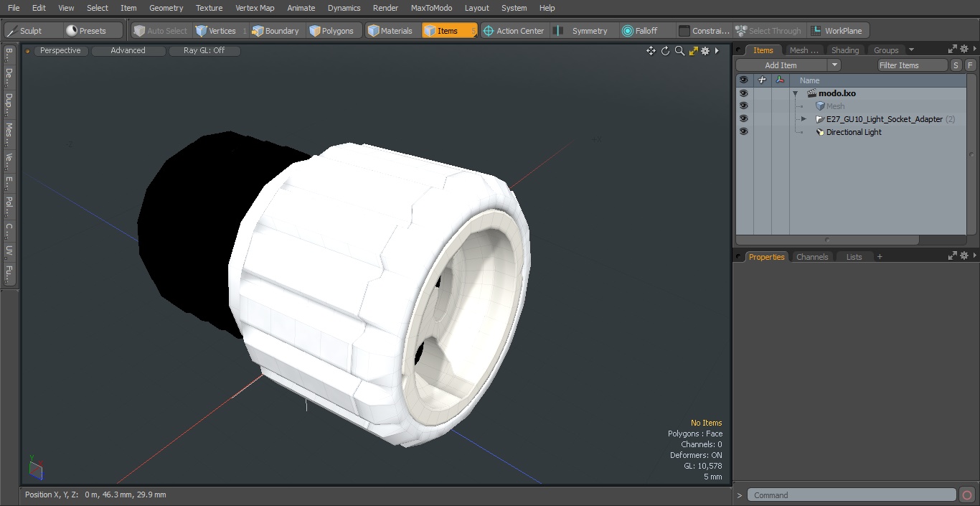
Task: Switch to the Mesh tab in item panel
Action: [804, 50]
